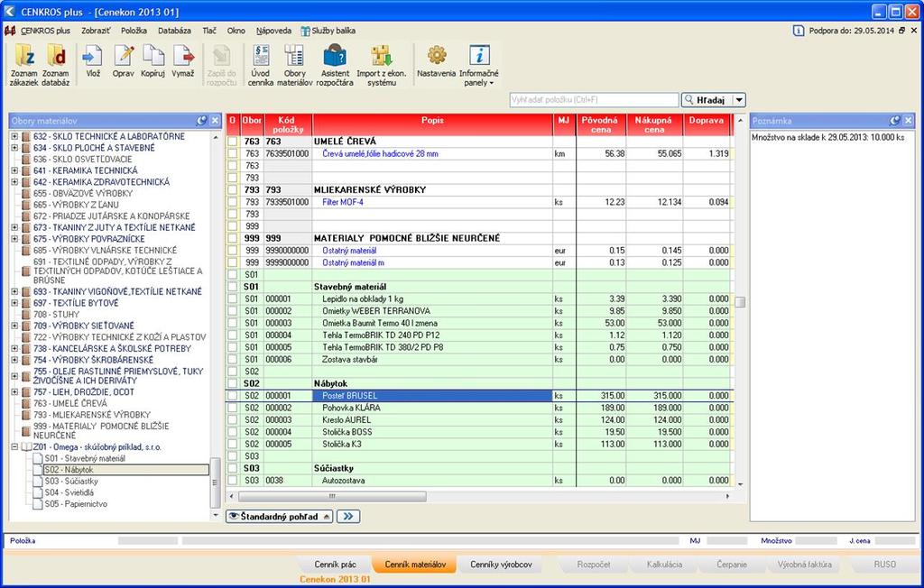The image size is (924, 588).
Task: Tick checkbox for Črevá umelé fólie hadicové row
Action: pos(233,154)
